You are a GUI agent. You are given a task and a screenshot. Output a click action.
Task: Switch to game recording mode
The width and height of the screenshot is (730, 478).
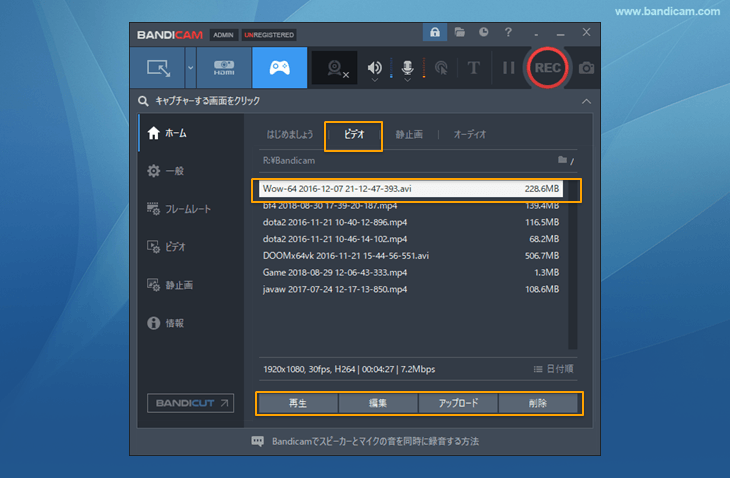point(279,68)
